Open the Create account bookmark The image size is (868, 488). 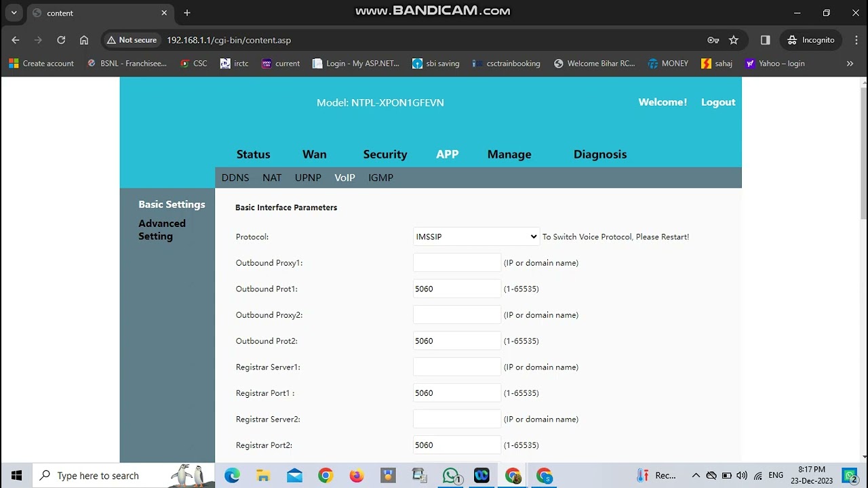pyautogui.click(x=41, y=63)
